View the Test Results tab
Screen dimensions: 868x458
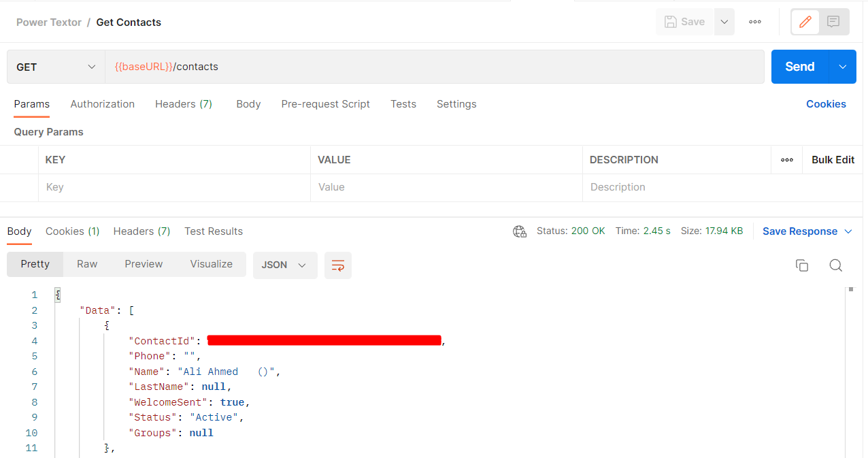[213, 231]
